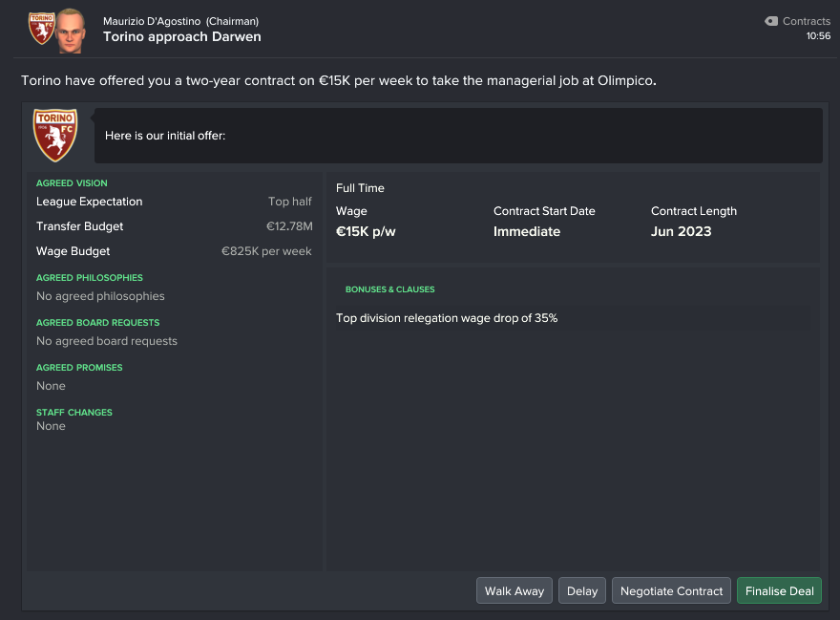Screen dimensions: 840x620
Task: Click the Delay button
Action: (x=581, y=590)
